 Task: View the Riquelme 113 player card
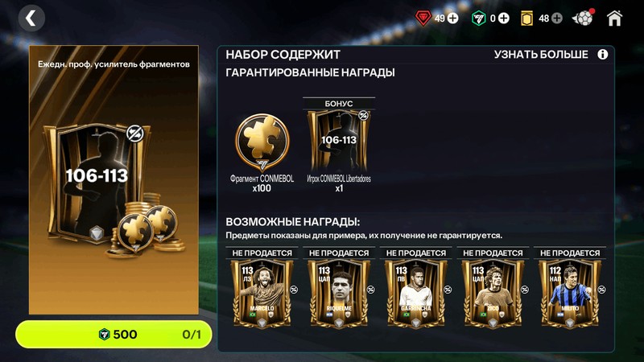(339, 294)
